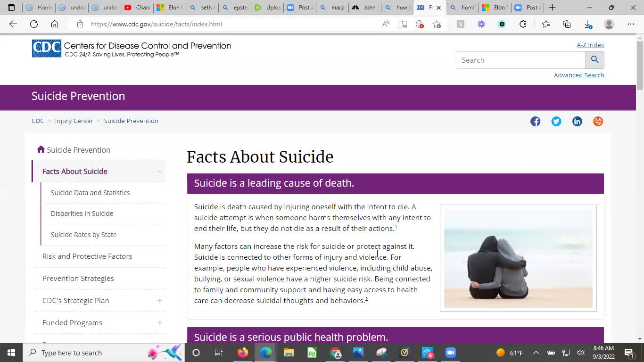Expand the Funded Programs section
Image resolution: width=644 pixels, height=362 pixels.
[x=159, y=323]
